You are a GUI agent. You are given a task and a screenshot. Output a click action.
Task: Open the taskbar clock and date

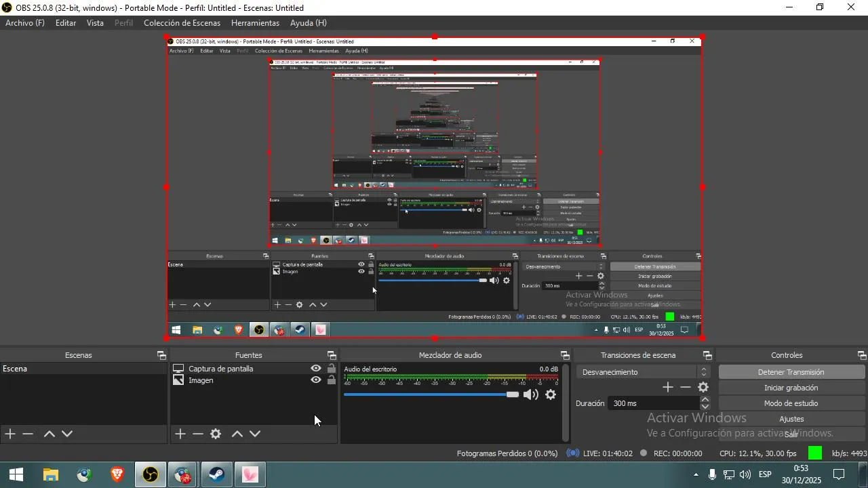pyautogui.click(x=801, y=474)
